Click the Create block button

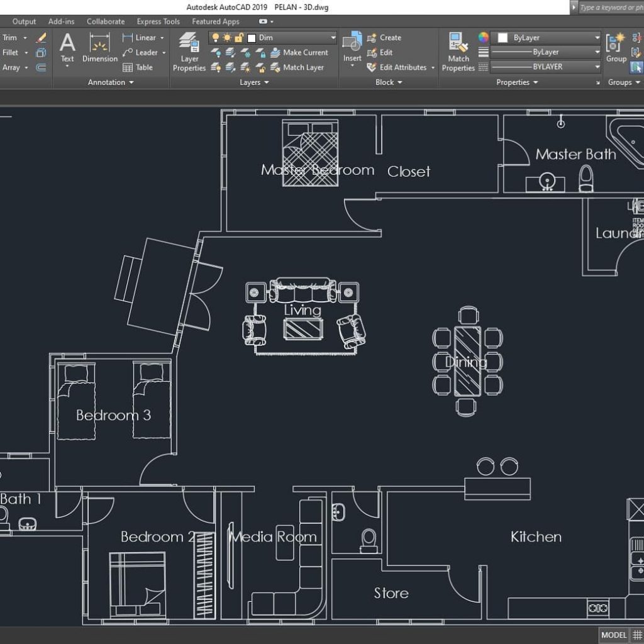click(384, 38)
